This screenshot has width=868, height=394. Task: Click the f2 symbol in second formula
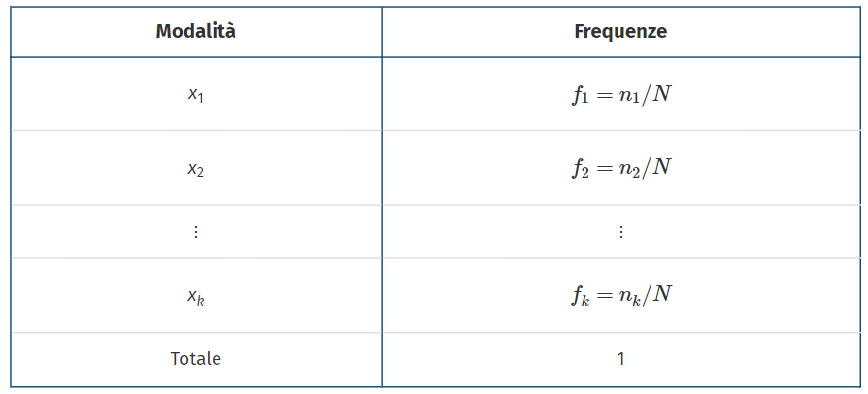click(579, 168)
